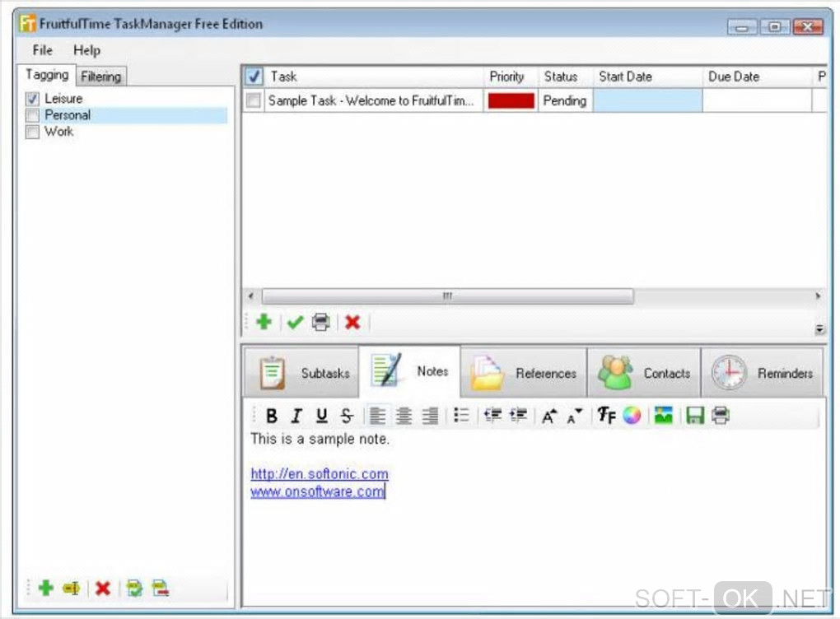Sort by the Priority column header
The image size is (840, 619).
[511, 77]
